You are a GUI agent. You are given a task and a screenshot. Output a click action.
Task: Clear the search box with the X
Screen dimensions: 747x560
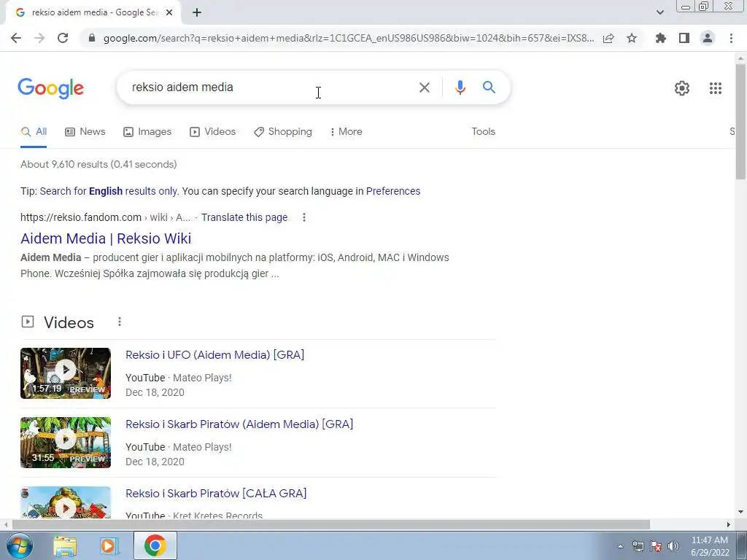(x=424, y=87)
